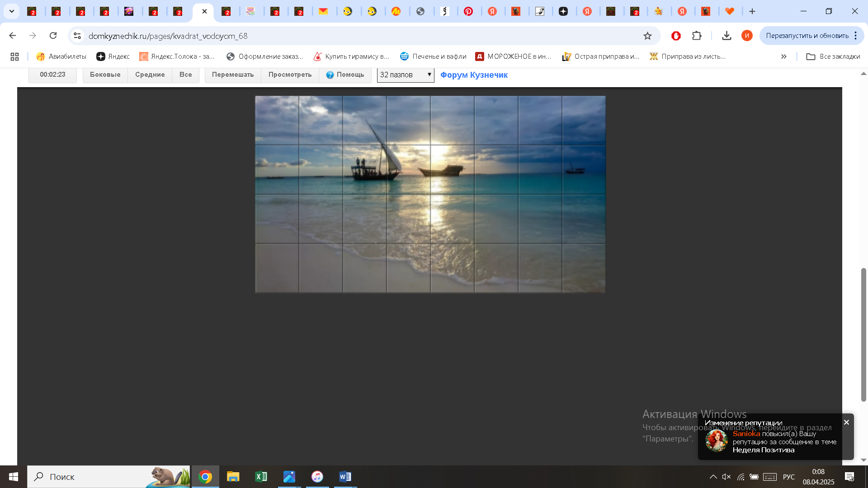This screenshot has height=488, width=868.
Task: Dismiss the reputation change notification
Action: 846,422
